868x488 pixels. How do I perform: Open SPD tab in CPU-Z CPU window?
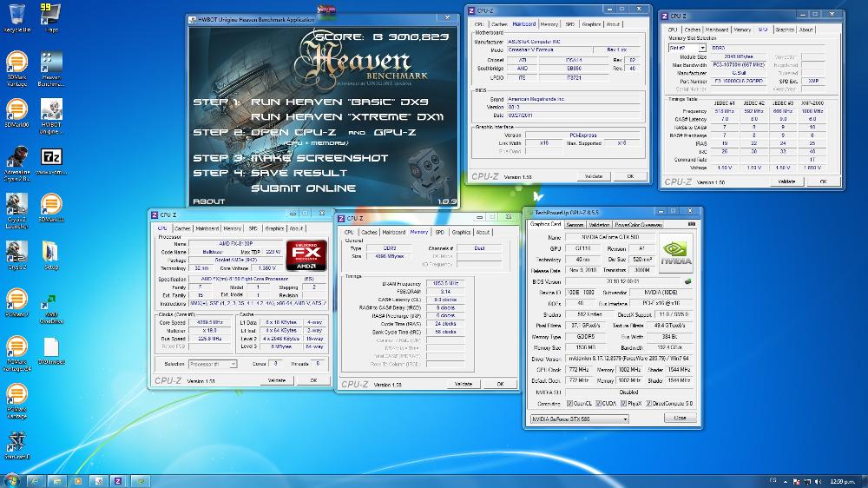(x=253, y=228)
